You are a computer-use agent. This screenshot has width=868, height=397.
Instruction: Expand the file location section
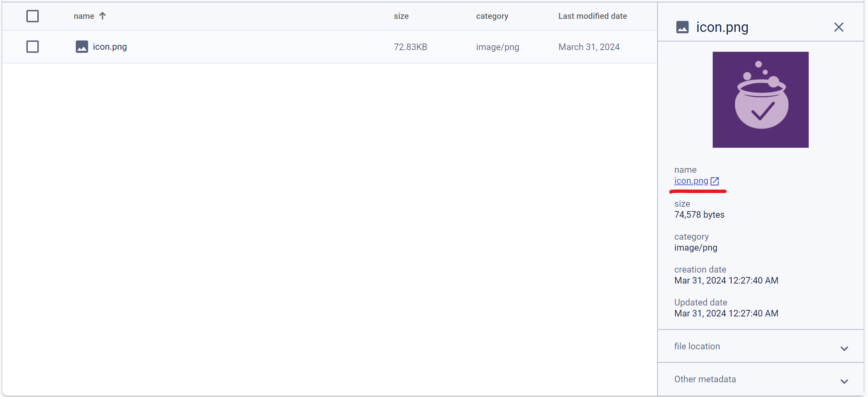[760, 346]
